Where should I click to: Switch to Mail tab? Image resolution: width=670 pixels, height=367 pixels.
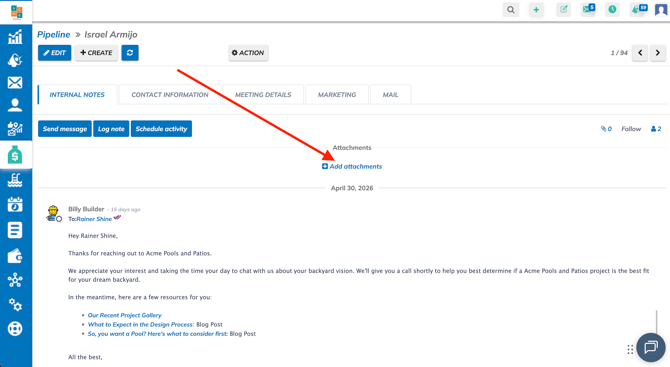[391, 95]
